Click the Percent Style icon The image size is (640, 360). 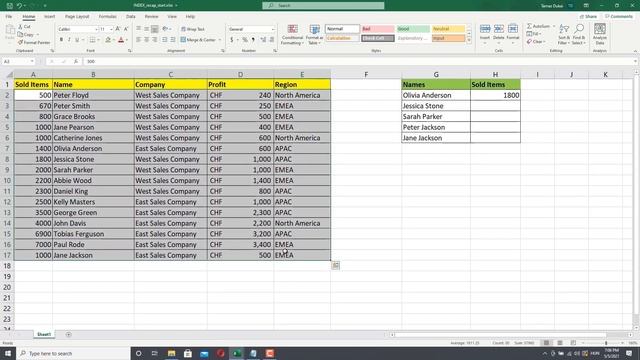(244, 40)
